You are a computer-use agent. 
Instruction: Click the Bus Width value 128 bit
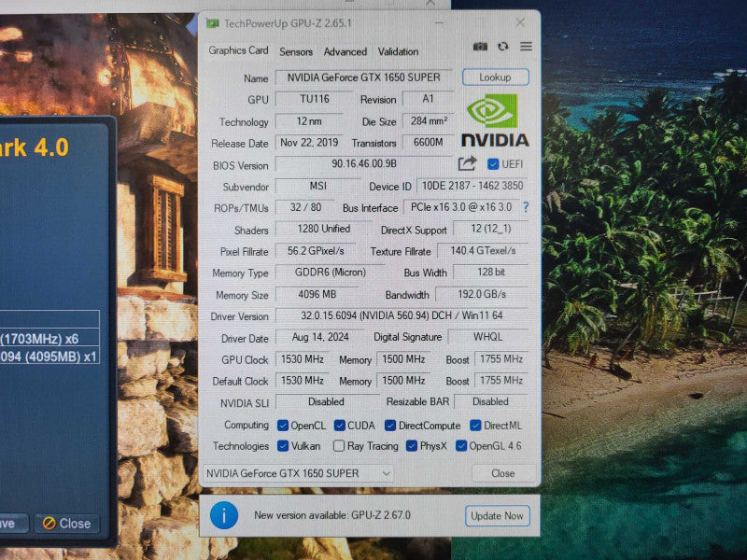pos(491,273)
